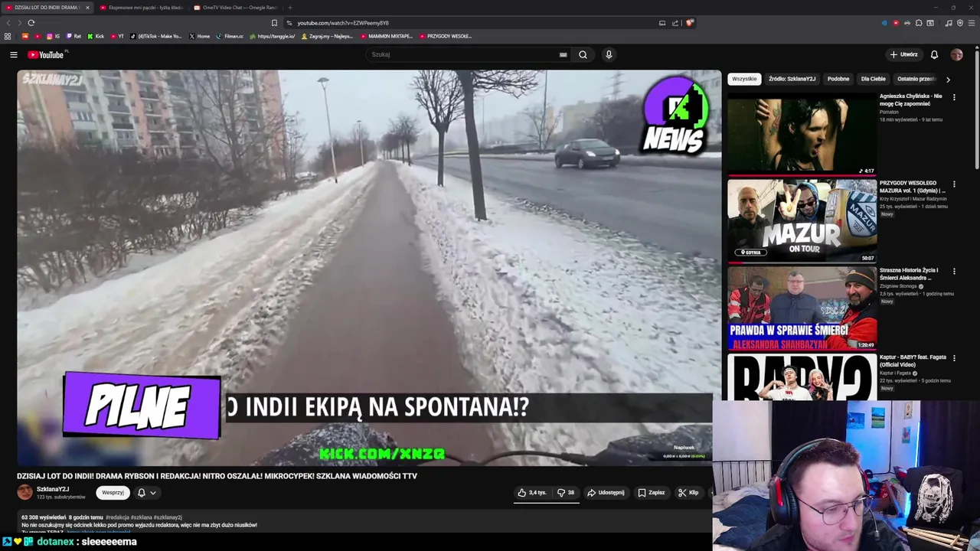Dislike the video with thumbs down
The width and height of the screenshot is (980, 551).
pyautogui.click(x=566, y=493)
